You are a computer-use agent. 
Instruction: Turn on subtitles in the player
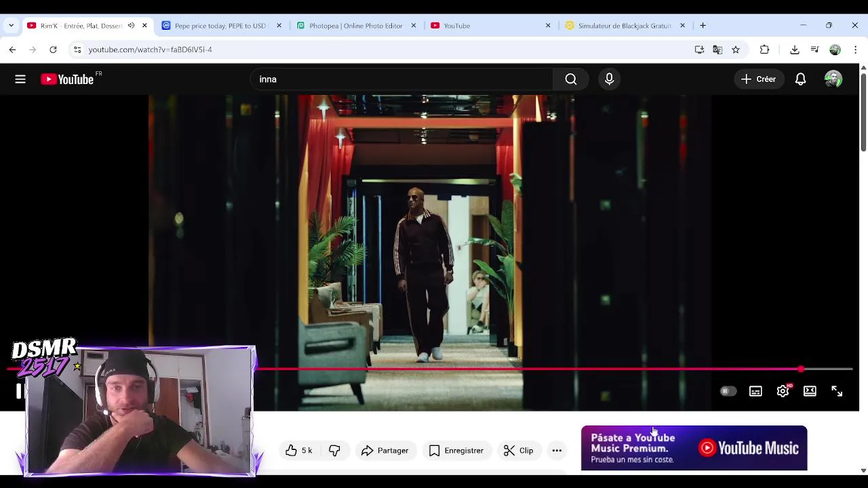click(755, 391)
